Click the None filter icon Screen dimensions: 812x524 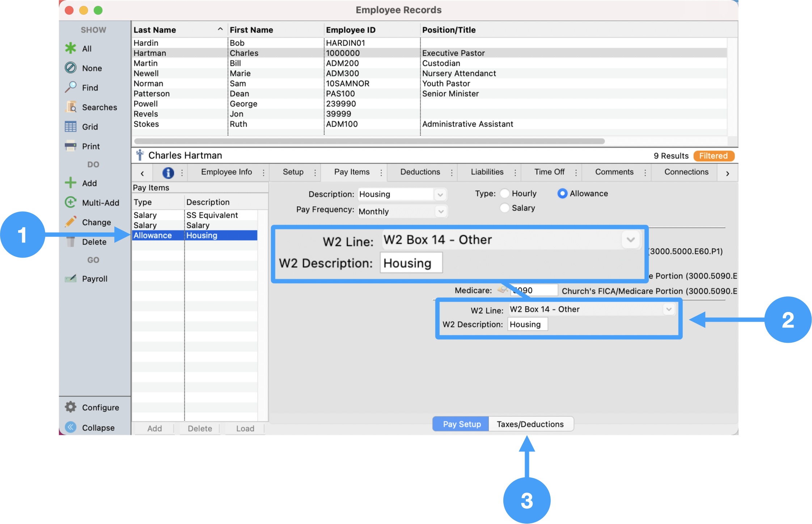pos(71,68)
